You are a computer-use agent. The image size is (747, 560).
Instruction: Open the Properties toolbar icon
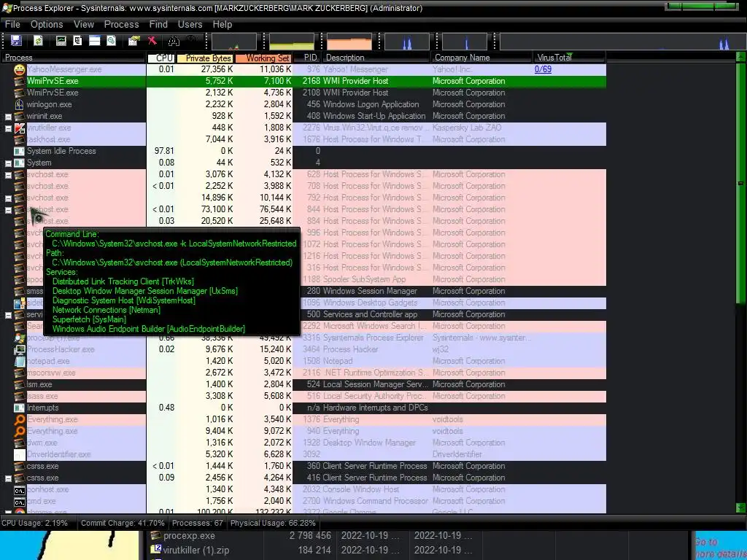[134, 41]
